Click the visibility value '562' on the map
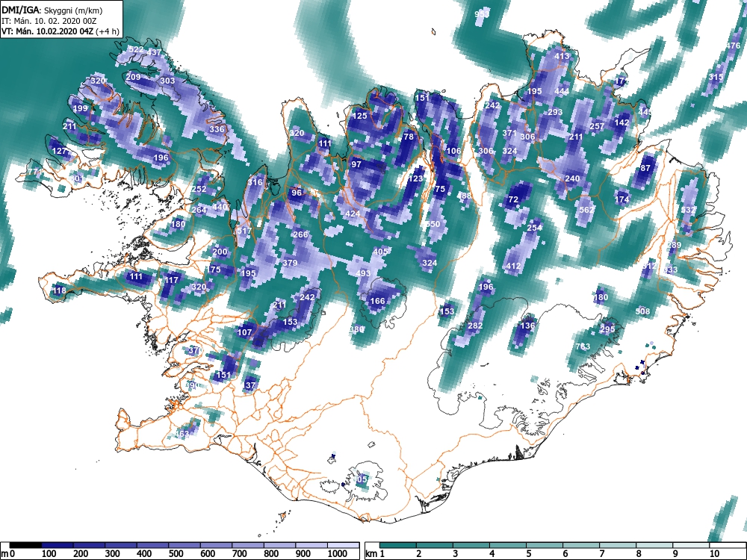The height and width of the screenshot is (560, 747). pyautogui.click(x=586, y=210)
